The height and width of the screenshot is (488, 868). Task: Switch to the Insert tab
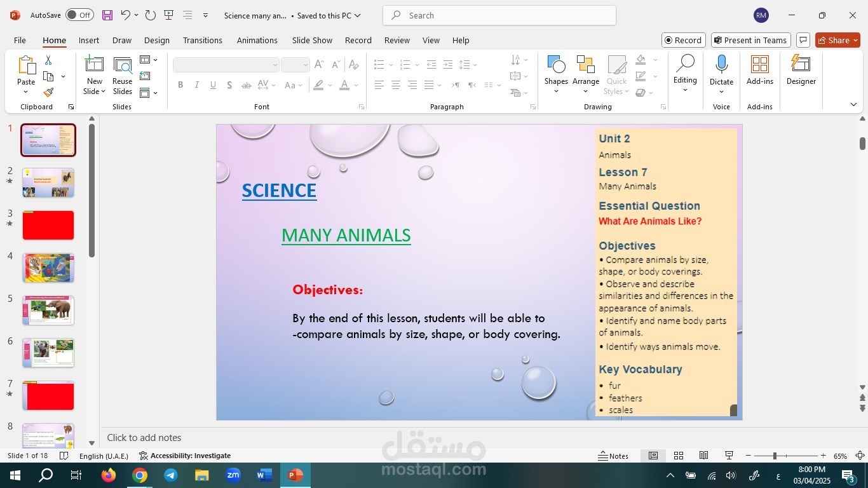89,40
